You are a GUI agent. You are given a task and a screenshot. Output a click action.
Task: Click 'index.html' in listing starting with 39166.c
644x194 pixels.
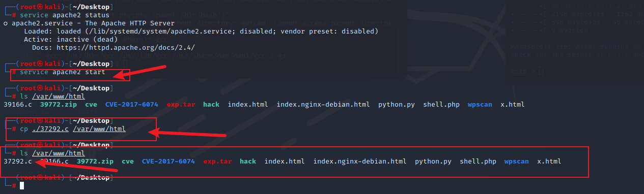pos(248,105)
